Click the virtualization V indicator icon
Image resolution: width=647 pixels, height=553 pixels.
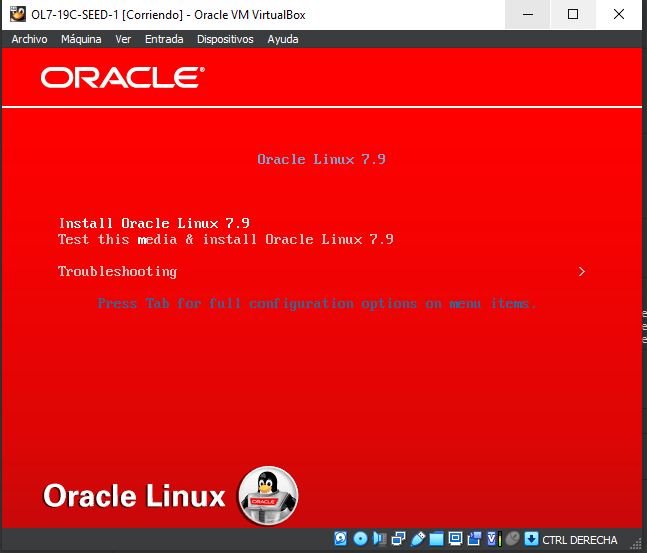[x=493, y=539]
